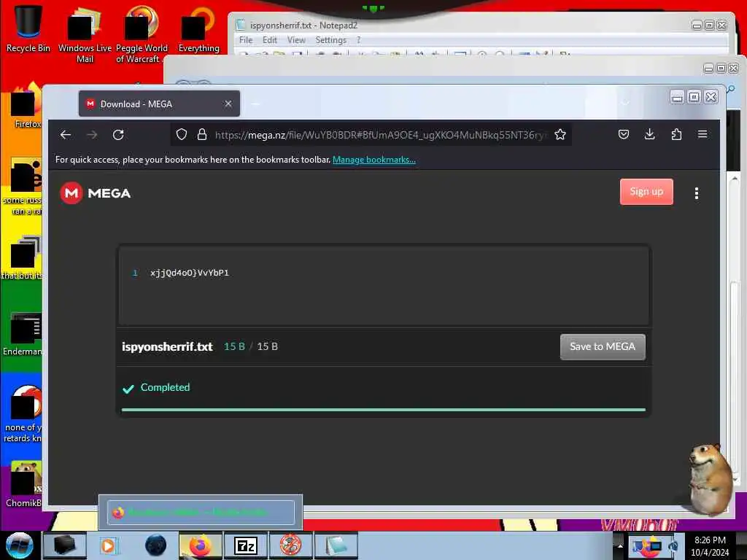
Task: Open the Manage bookmarks link
Action: (x=374, y=160)
